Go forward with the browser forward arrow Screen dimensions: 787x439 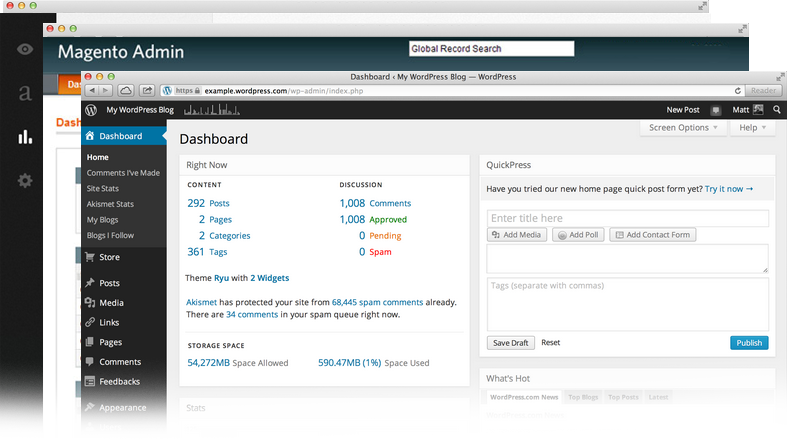(x=105, y=90)
